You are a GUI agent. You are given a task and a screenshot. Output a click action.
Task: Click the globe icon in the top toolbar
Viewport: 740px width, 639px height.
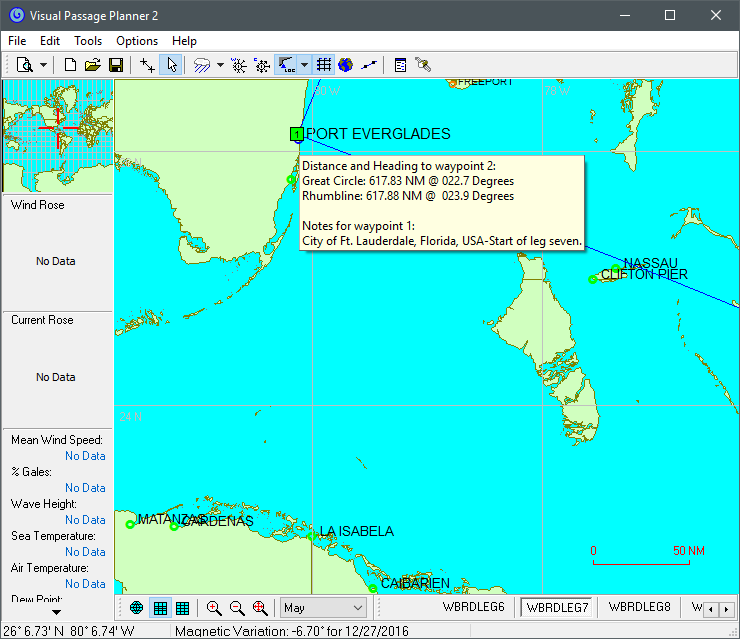[346, 65]
